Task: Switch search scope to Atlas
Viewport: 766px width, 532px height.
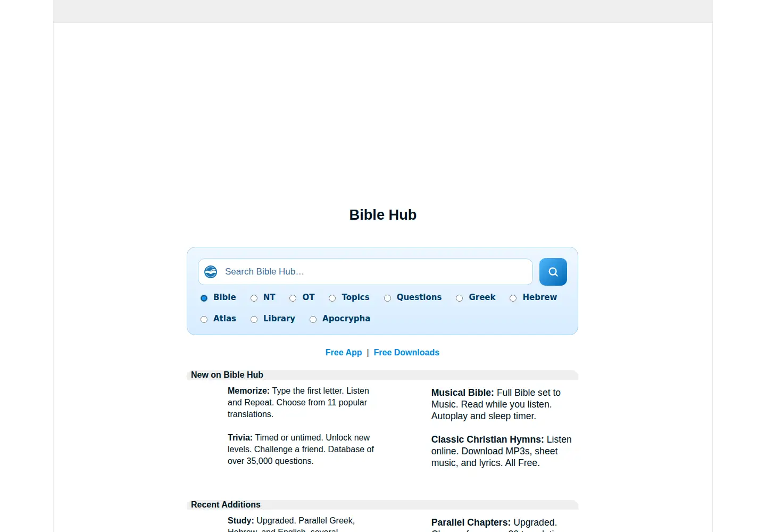Action: coord(204,319)
